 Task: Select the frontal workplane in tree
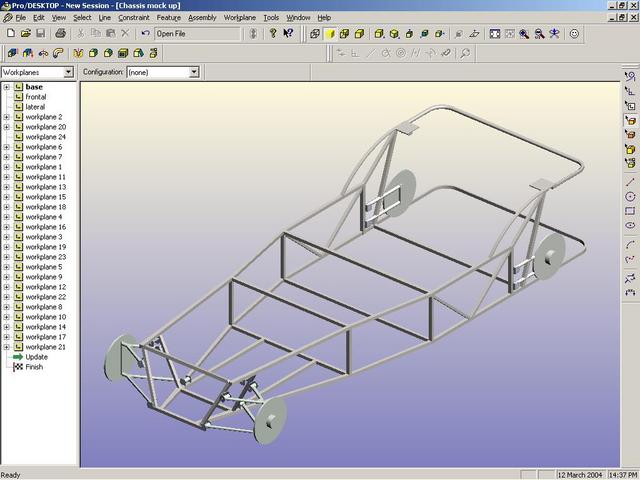tap(36, 97)
